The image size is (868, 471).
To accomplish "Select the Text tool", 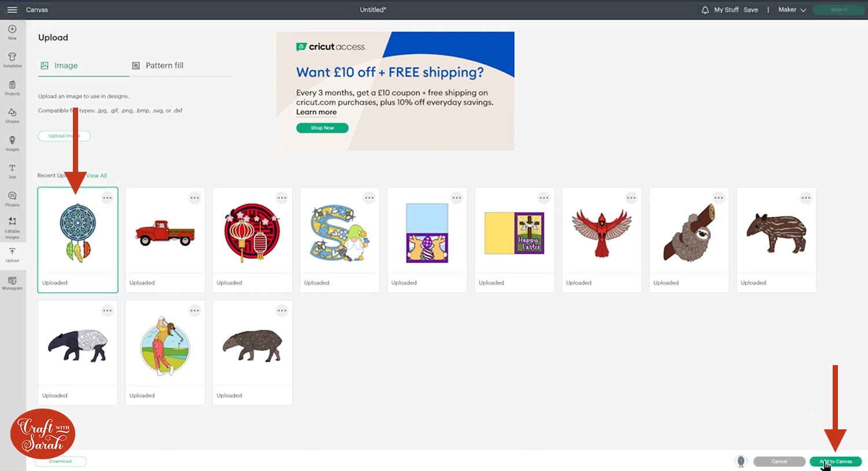I will (12, 170).
